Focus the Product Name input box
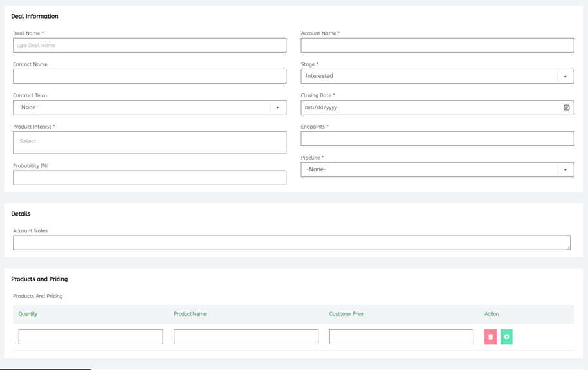The width and height of the screenshot is (588, 370). pyautogui.click(x=246, y=337)
